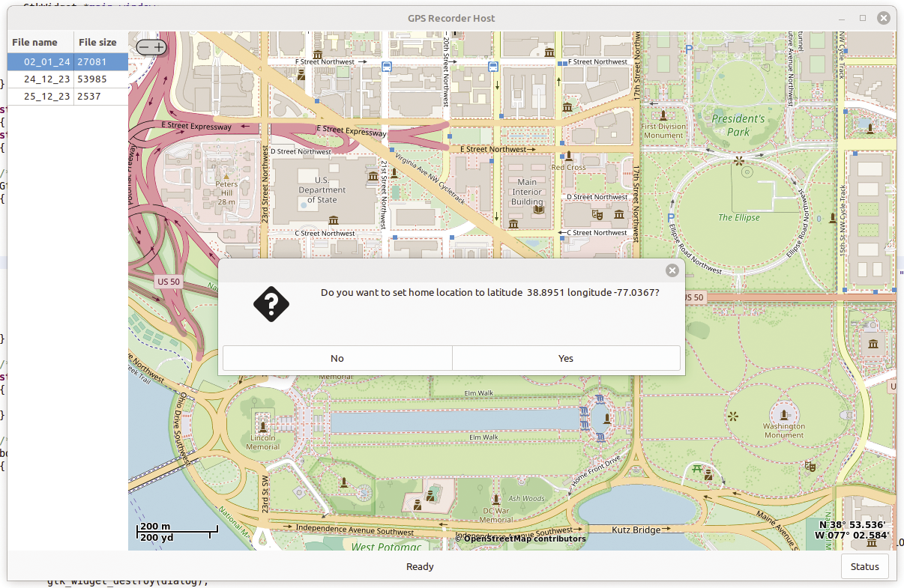This screenshot has height=588, width=904.
Task: Select the 24_12_23 file row
Action: [67, 79]
